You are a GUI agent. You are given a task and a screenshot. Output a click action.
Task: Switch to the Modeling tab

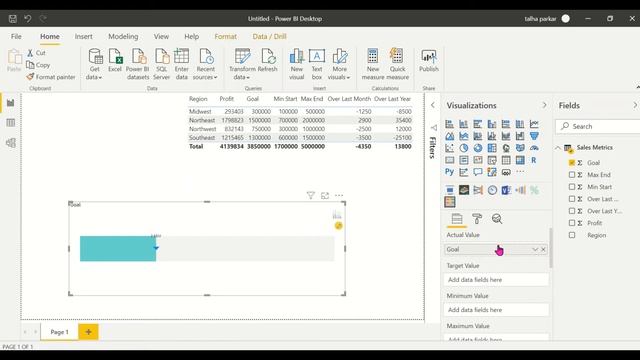click(123, 36)
